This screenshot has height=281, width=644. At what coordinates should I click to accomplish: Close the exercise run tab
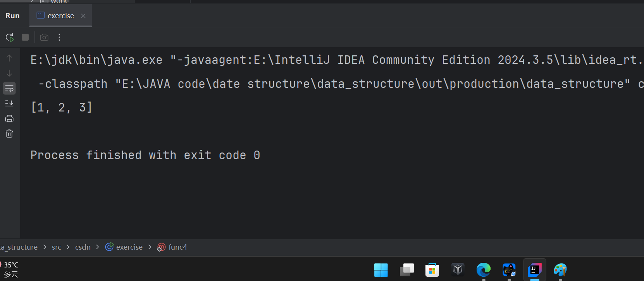pyautogui.click(x=83, y=16)
